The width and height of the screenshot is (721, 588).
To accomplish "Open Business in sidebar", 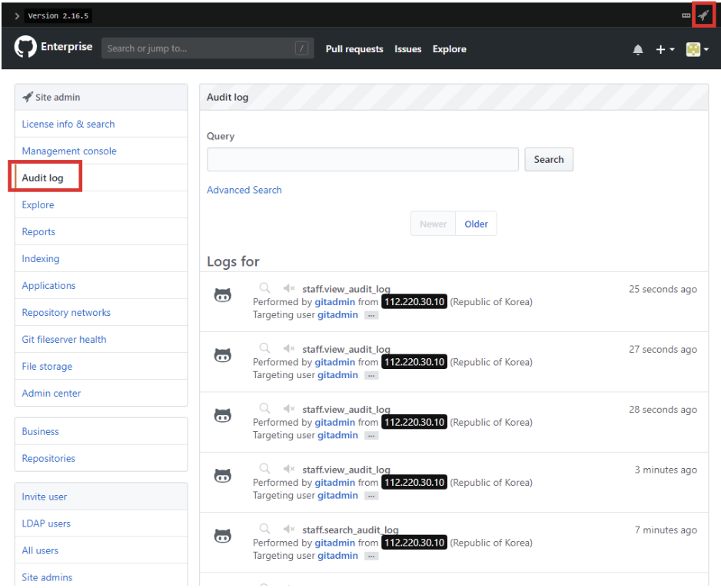I will tap(40, 431).
